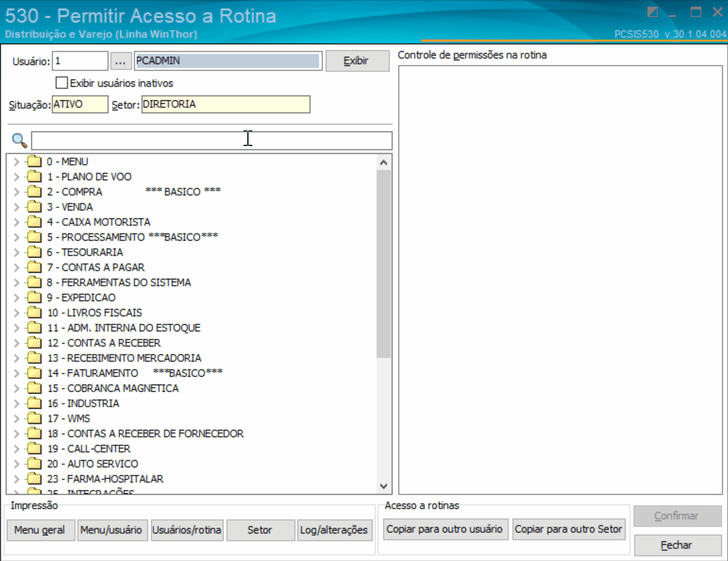Click Copiar para outro usuário
This screenshot has height=561, width=728.
445,530
